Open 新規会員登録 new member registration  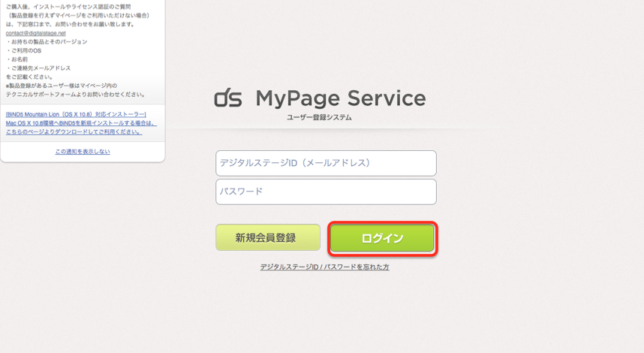(268, 237)
